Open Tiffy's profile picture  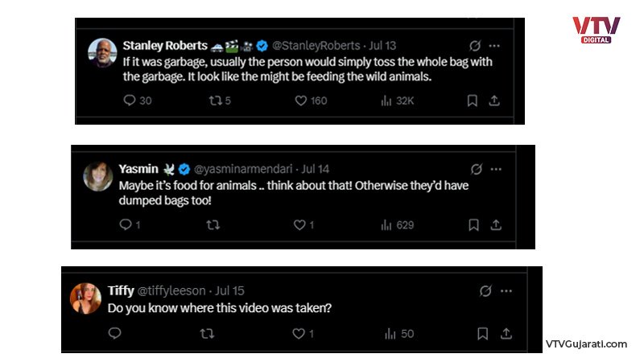coord(85,298)
